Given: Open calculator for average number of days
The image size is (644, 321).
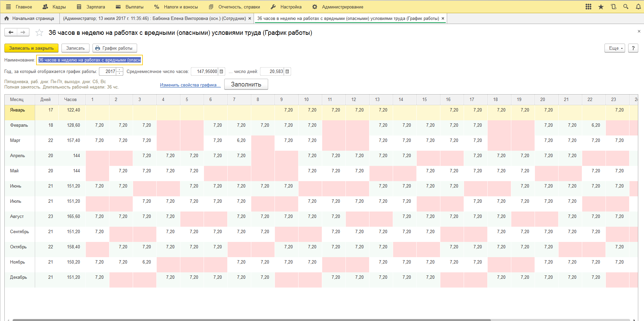Looking at the screenshot, I should [287, 72].
